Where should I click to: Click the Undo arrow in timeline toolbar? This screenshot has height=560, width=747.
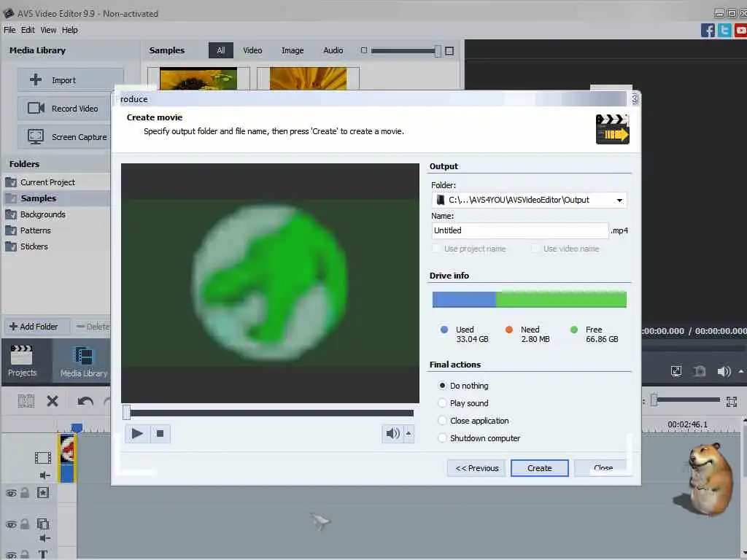(x=85, y=401)
